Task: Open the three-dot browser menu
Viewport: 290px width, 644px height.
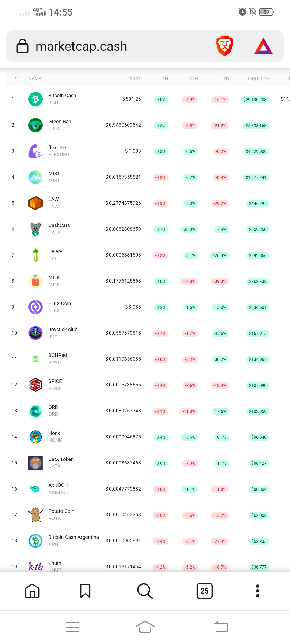Action: (x=258, y=591)
